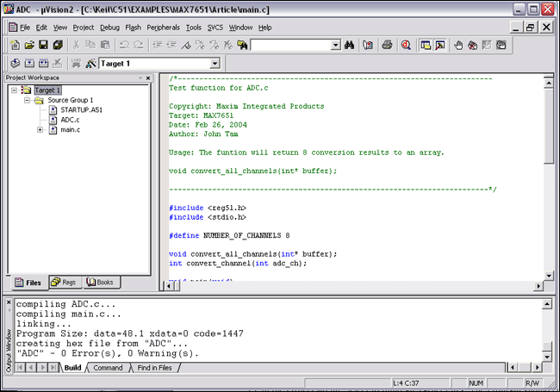This screenshot has width=560, height=392.
Task: Click the Print toolbar icon
Action: pyautogui.click(x=387, y=45)
